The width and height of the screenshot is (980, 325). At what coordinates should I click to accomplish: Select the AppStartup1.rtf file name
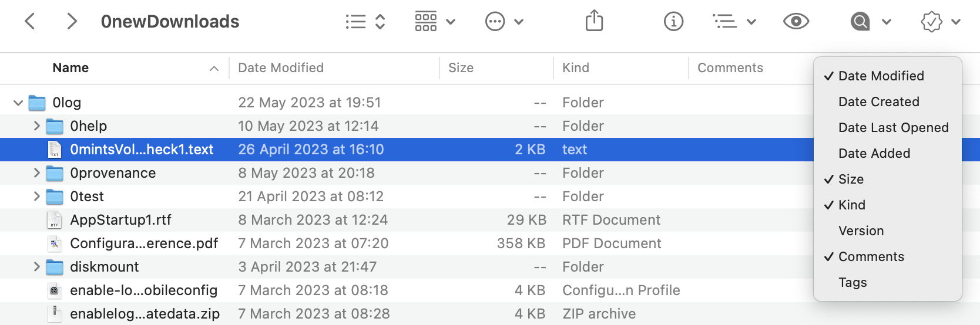pos(120,220)
